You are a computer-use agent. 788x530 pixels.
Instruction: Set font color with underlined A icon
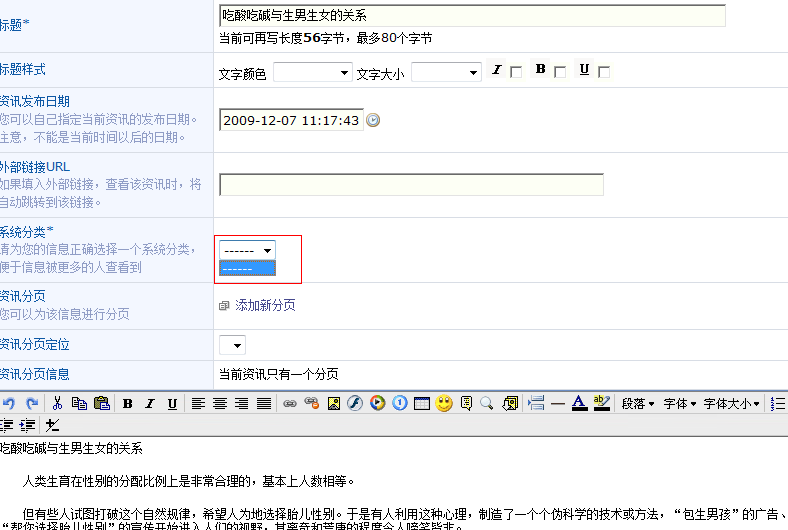(x=579, y=403)
